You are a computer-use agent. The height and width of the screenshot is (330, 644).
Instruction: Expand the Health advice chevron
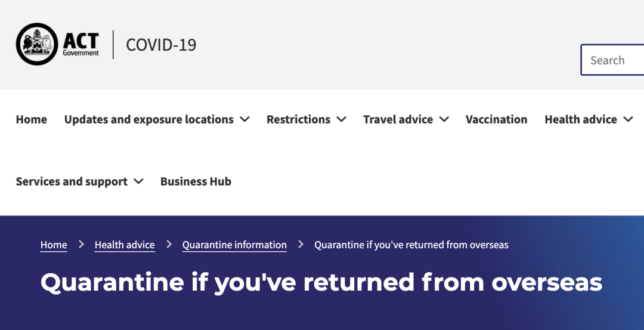click(x=628, y=119)
